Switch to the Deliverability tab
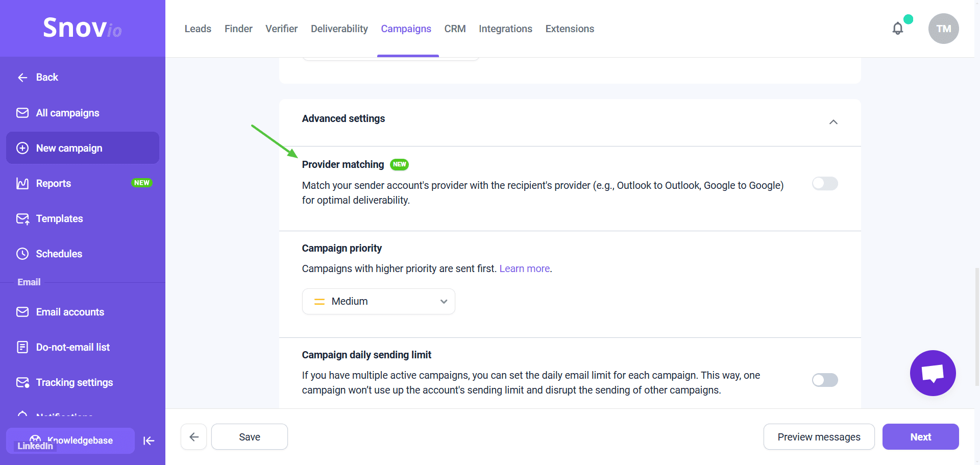The width and height of the screenshot is (980, 465). (x=339, y=29)
